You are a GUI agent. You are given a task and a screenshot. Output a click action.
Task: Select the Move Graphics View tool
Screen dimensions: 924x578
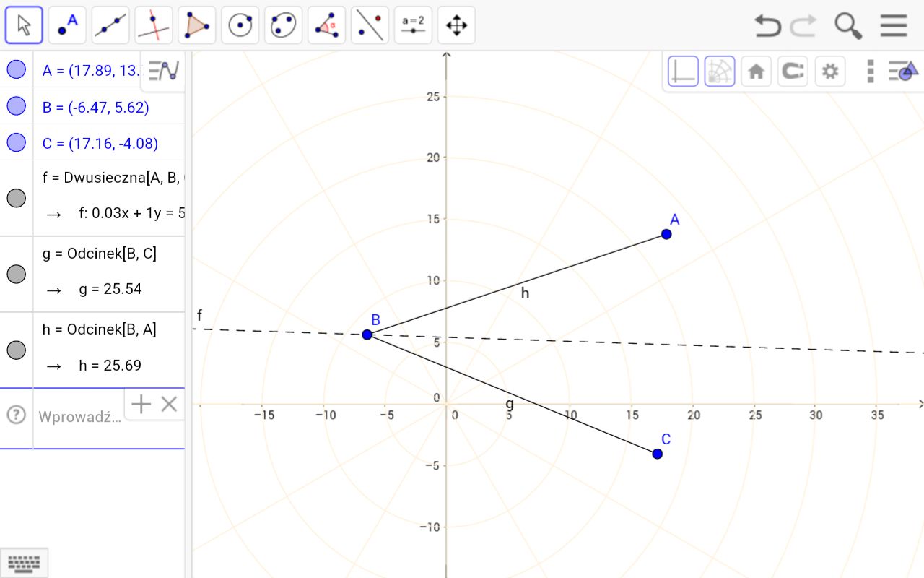click(457, 26)
